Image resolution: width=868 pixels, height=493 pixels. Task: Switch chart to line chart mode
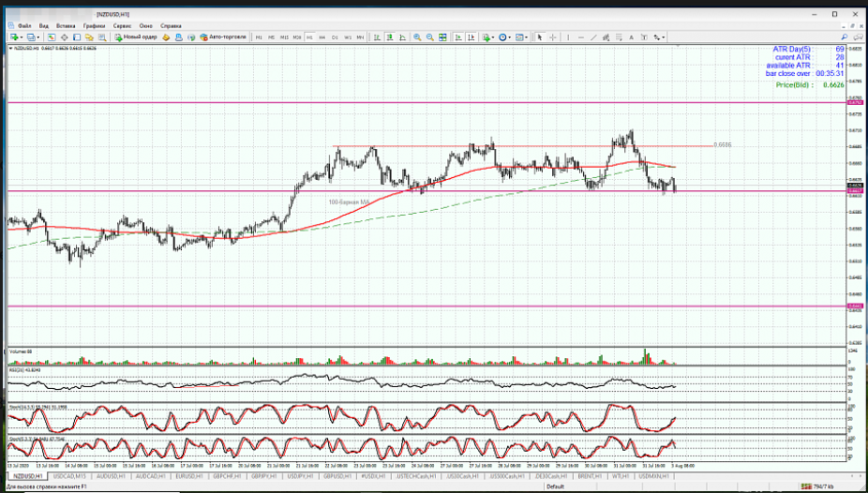(402, 37)
